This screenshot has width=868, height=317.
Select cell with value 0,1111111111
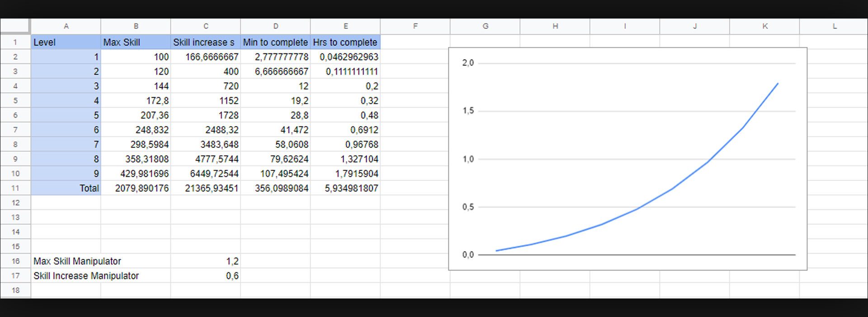click(345, 71)
